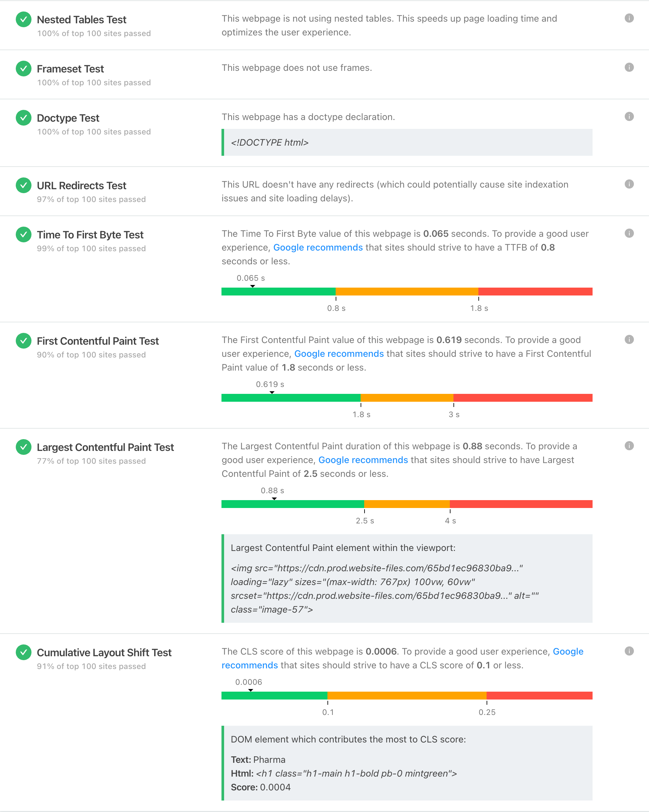Open info icon for Doctype Test
649x812 pixels.
[629, 116]
